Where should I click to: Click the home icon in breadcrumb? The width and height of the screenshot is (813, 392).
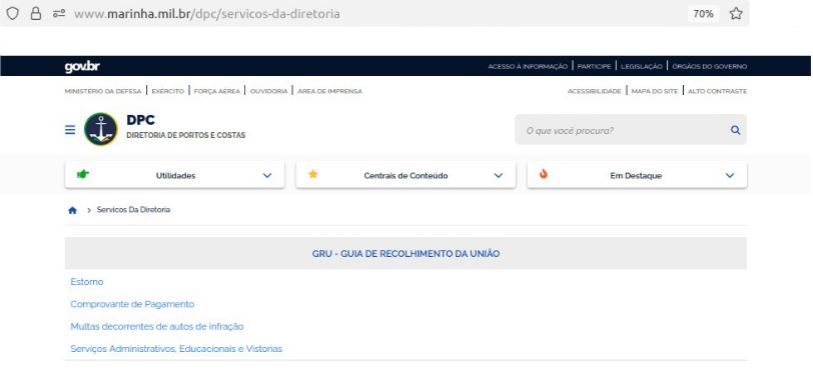tap(73, 210)
